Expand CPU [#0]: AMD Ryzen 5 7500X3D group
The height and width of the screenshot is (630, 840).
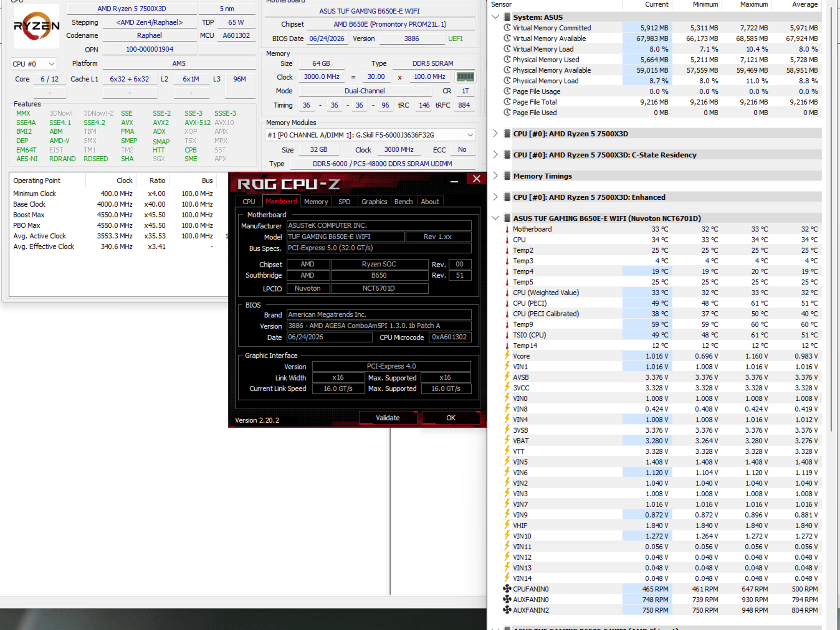(495, 133)
